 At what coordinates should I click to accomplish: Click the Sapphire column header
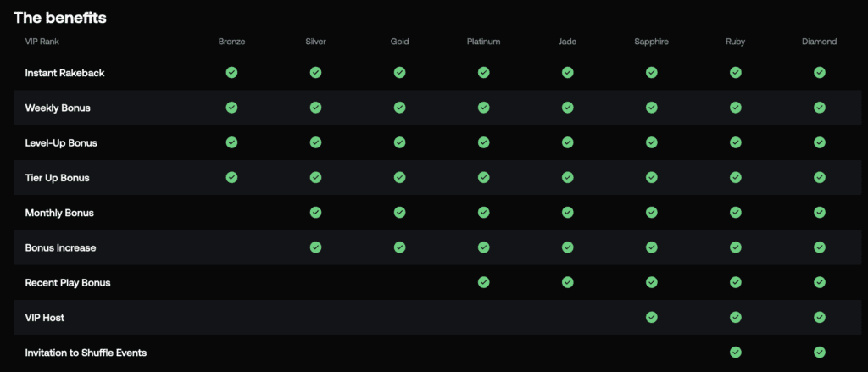652,42
